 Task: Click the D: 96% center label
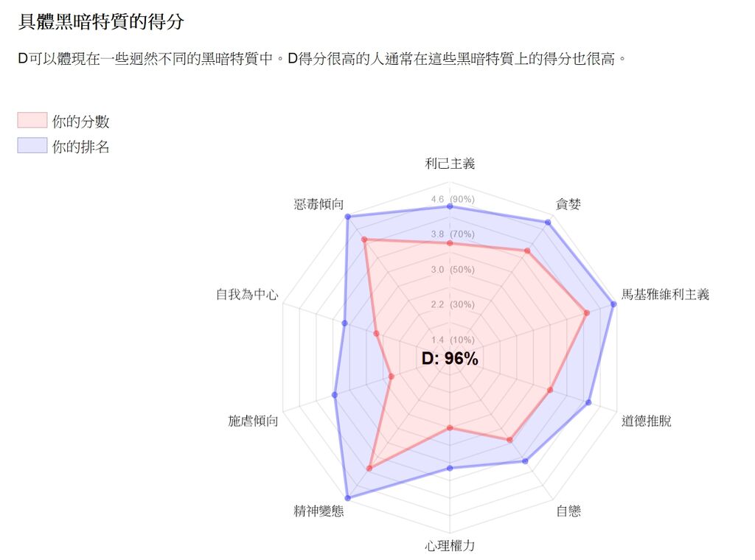click(x=450, y=358)
